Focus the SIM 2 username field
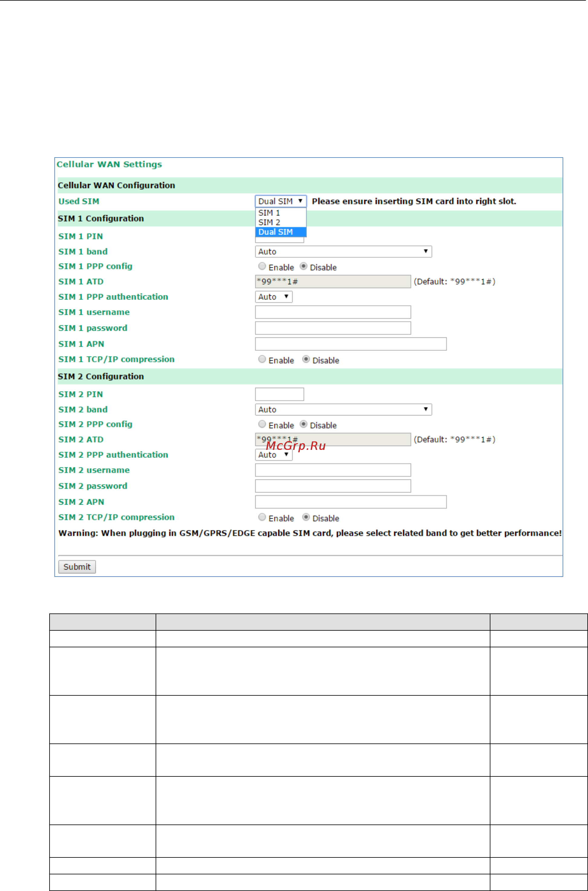The height and width of the screenshot is (891, 588). 333,470
